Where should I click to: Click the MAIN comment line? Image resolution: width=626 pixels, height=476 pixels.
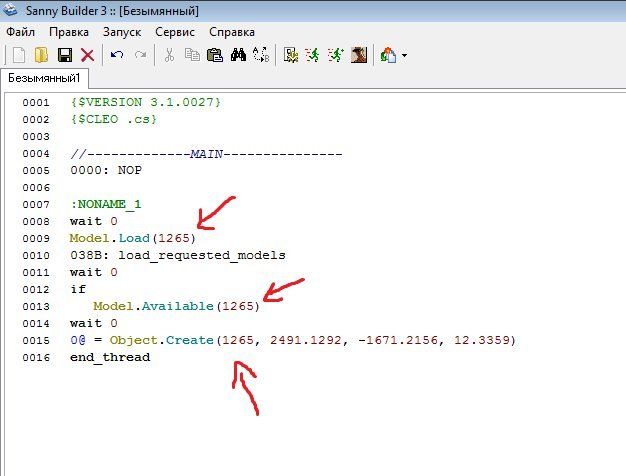(x=206, y=154)
